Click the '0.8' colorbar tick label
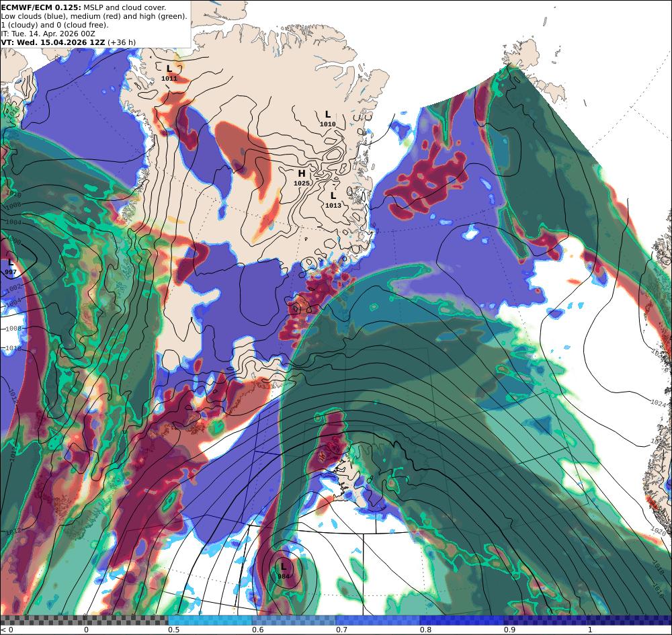The width and height of the screenshot is (672, 635). [425, 630]
